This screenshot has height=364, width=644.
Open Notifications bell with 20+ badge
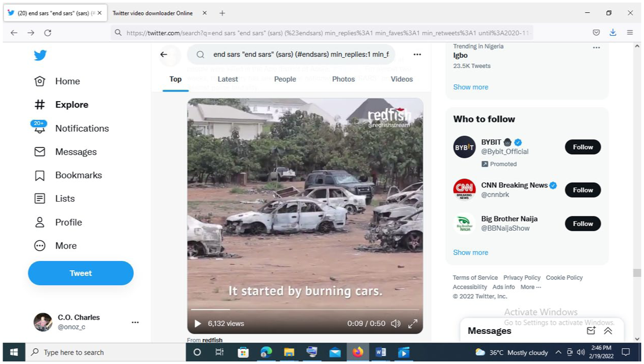[39, 128]
